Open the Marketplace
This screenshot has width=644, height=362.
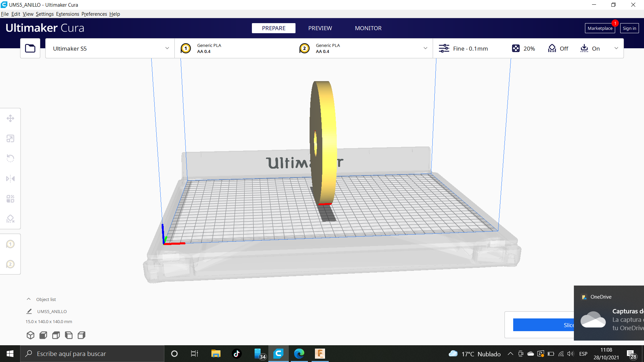coord(600,28)
